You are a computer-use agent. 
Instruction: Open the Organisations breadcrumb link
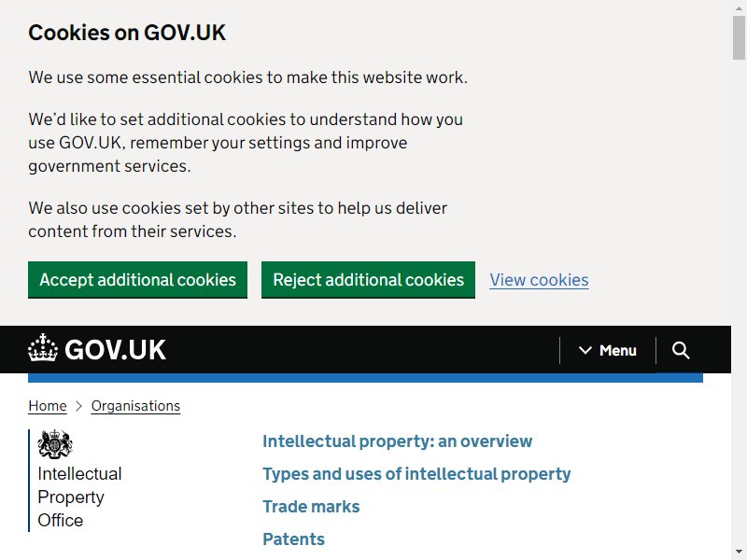(135, 406)
